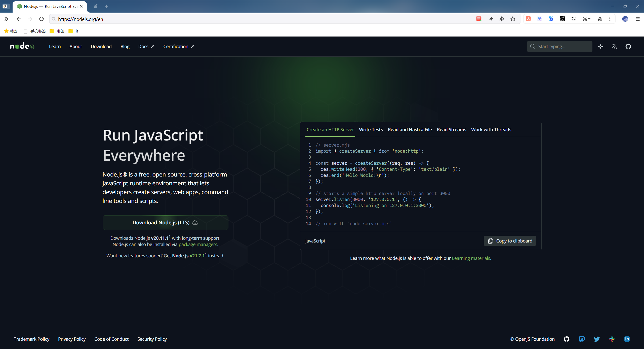
Task: Switch to the 'Write Tests' code tab
Action: (371, 130)
